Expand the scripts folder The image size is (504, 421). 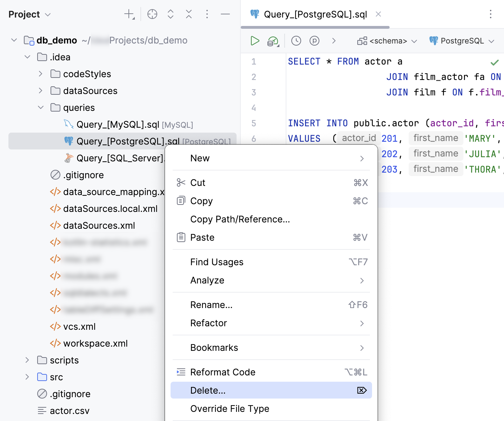pos(27,360)
